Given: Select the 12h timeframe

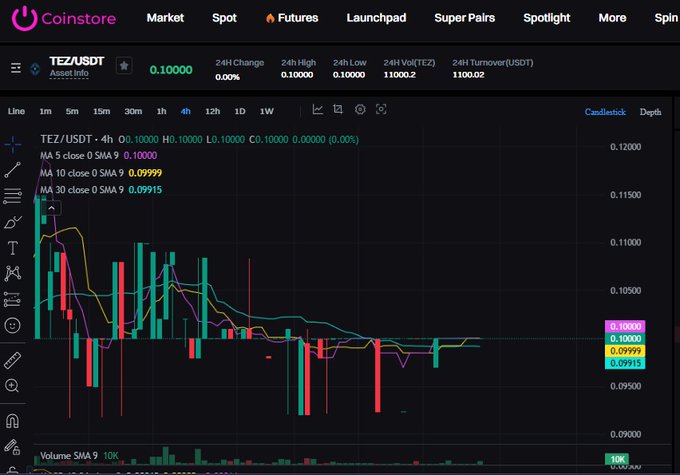Looking at the screenshot, I should click(x=212, y=111).
